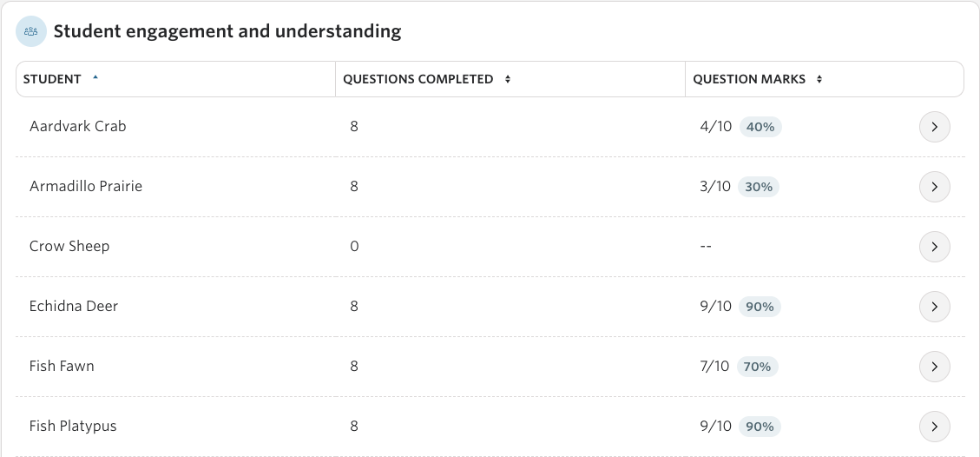Open student Echidna Deer's name
This screenshot has height=457, width=980.
coord(74,307)
